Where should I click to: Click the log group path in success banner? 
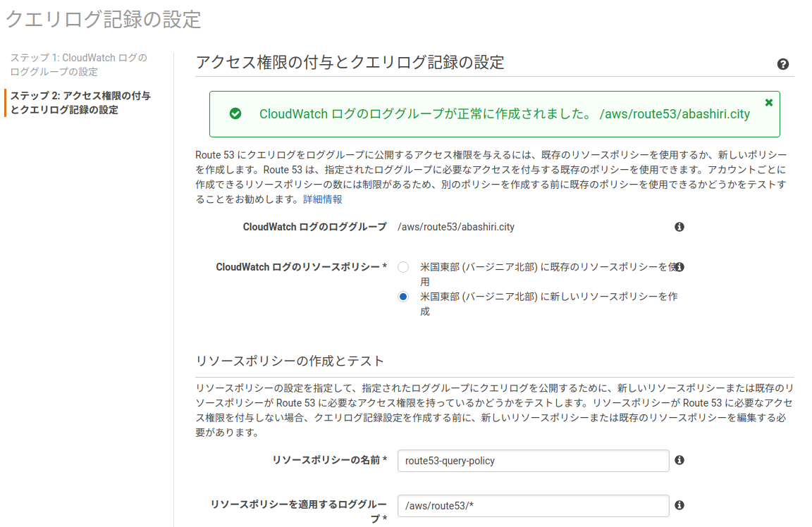click(x=675, y=114)
